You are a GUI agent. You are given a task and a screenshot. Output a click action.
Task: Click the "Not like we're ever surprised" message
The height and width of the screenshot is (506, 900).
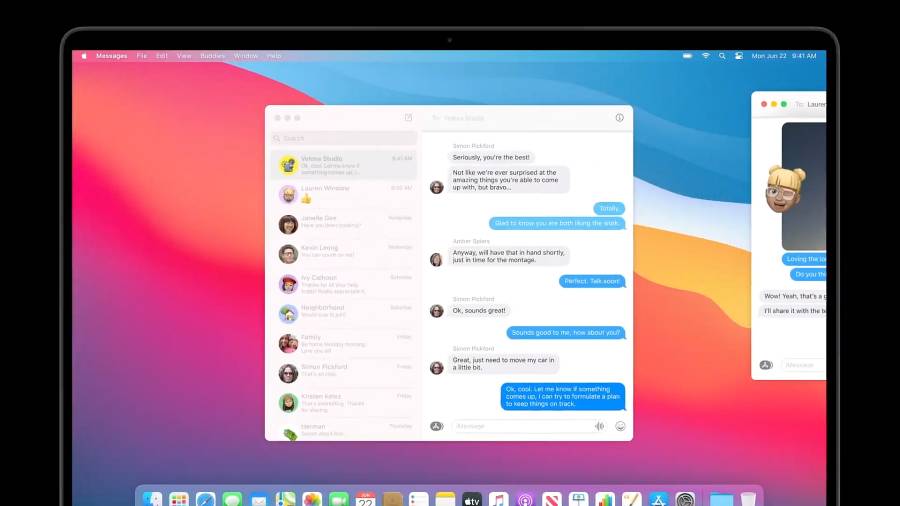508,180
